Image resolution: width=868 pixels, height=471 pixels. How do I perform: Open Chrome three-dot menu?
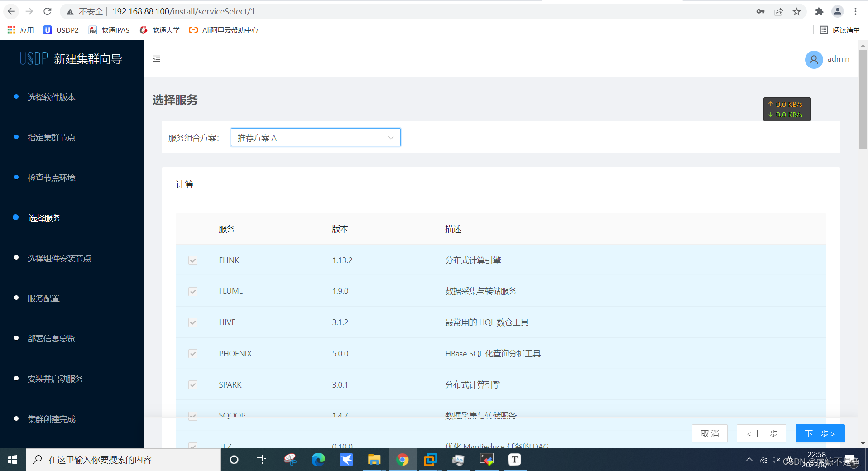click(x=855, y=12)
